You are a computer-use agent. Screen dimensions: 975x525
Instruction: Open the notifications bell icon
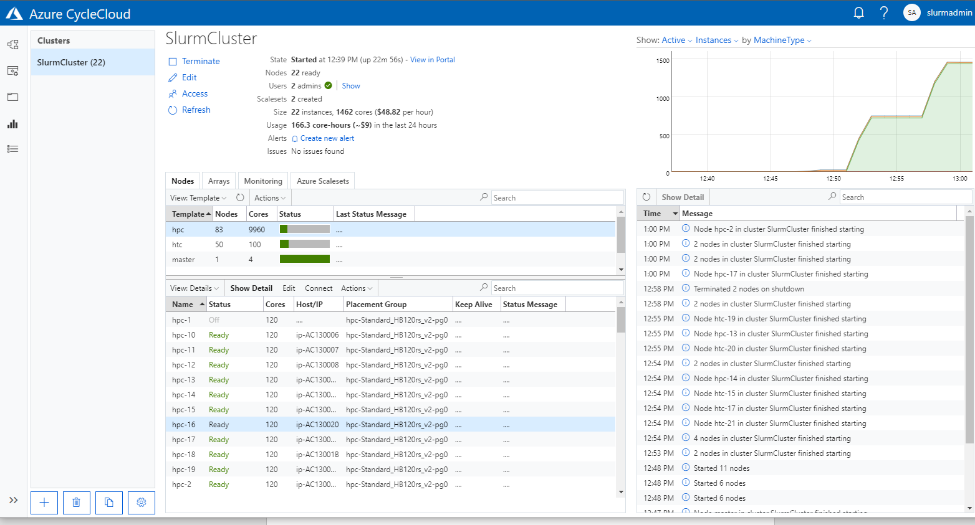[859, 12]
